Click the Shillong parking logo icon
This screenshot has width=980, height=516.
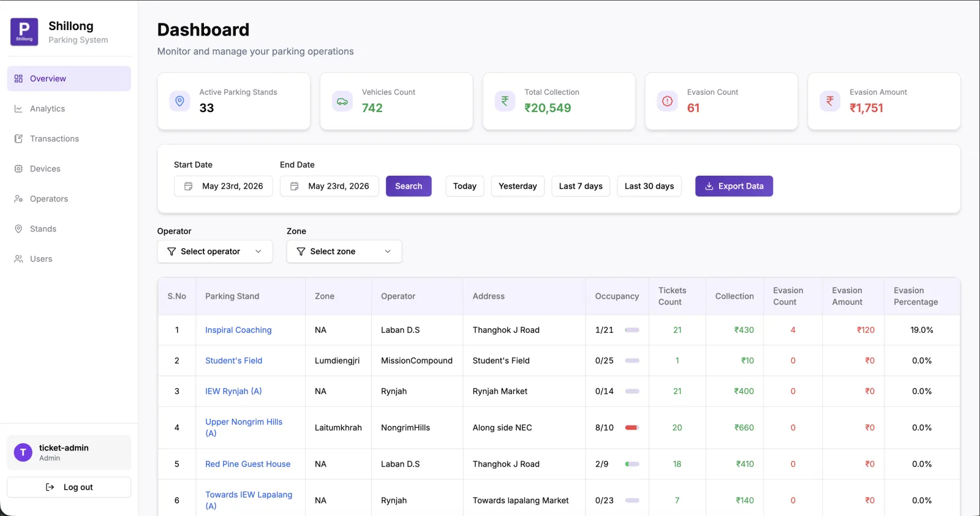pos(24,32)
